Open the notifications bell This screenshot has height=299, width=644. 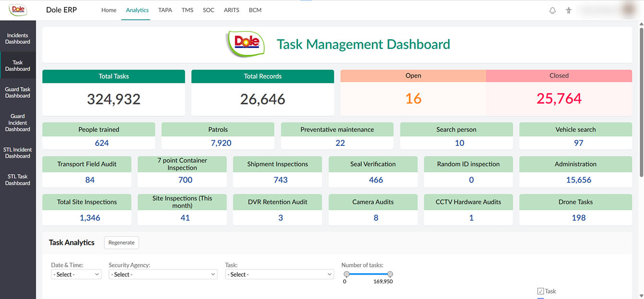(553, 11)
